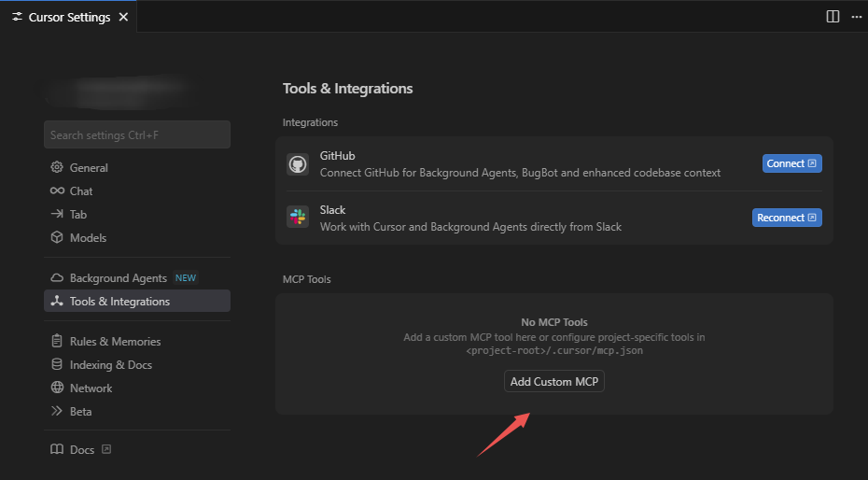Open the more actions ellipsis menu
Image resolution: width=868 pixels, height=480 pixels.
click(x=857, y=17)
